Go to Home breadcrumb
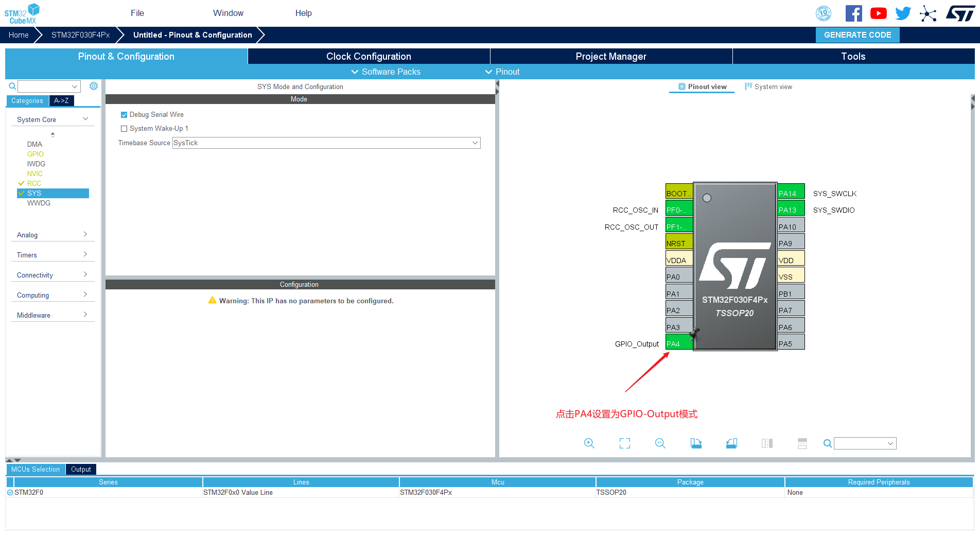The height and width of the screenshot is (536, 980). tap(19, 35)
